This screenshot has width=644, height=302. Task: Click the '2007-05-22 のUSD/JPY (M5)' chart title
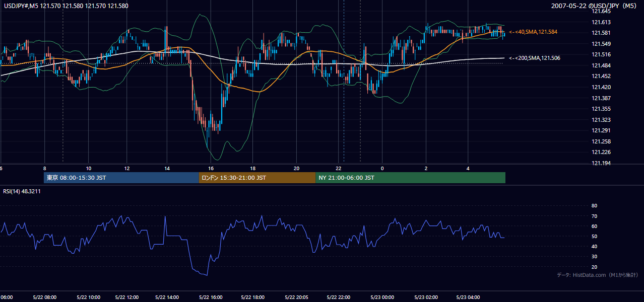[595, 6]
